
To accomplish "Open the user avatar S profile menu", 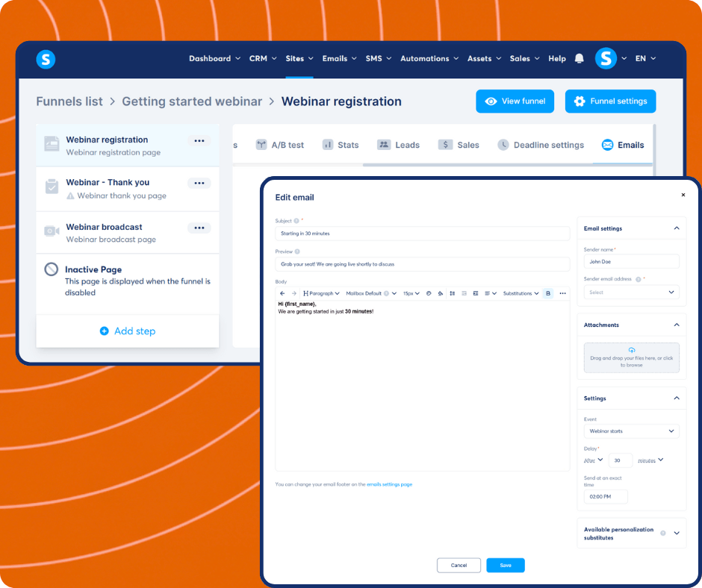I will (606, 59).
